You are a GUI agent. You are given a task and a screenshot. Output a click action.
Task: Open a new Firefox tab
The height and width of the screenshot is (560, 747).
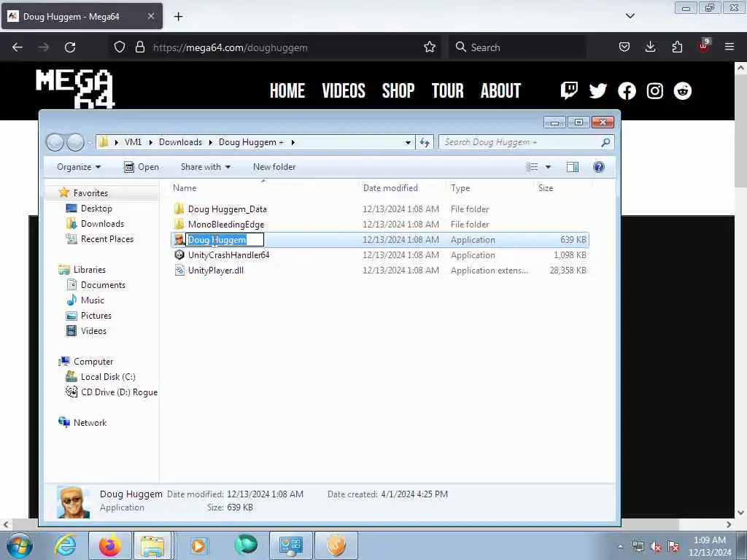[178, 16]
